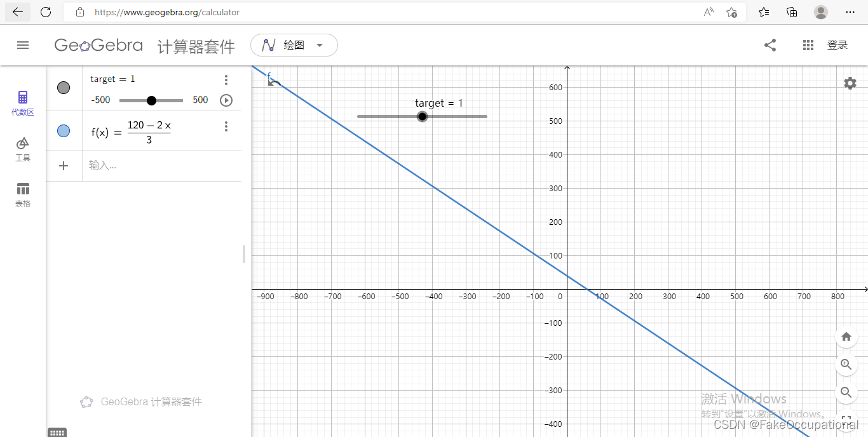The width and height of the screenshot is (868, 437).
Task: Expand the 绘图 app switcher dropdown
Action: 294,45
